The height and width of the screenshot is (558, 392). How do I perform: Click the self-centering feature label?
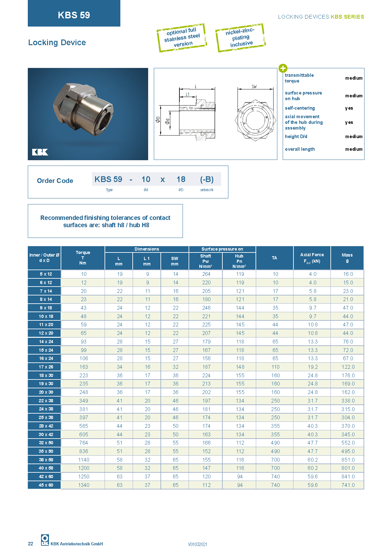(300, 108)
